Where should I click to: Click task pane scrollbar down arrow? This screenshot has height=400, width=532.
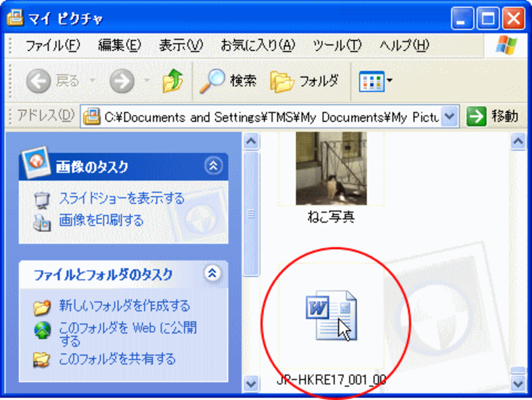pos(251,384)
